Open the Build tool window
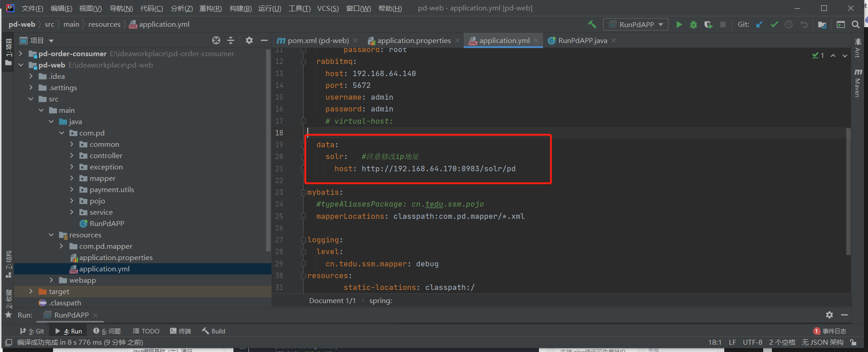Screen dimensions: 868x352 [213, 331]
